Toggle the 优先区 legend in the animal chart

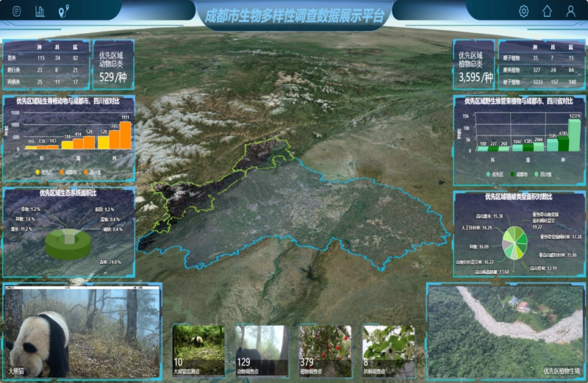[44, 172]
